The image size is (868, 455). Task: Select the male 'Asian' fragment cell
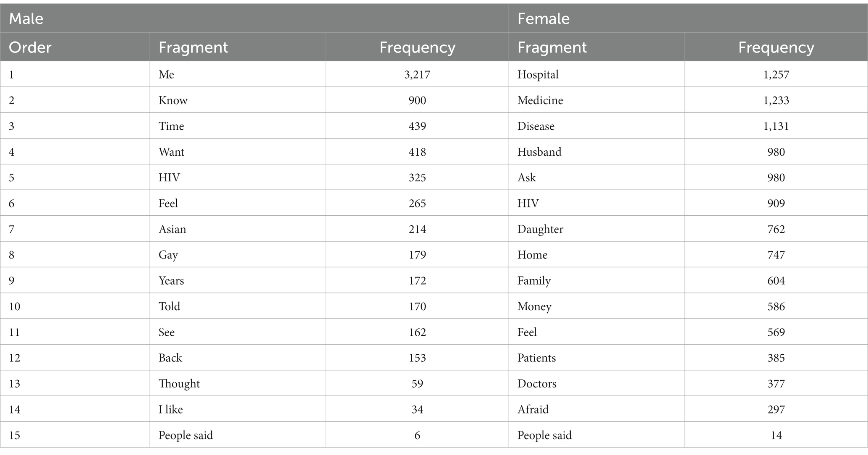pyautogui.click(x=238, y=229)
